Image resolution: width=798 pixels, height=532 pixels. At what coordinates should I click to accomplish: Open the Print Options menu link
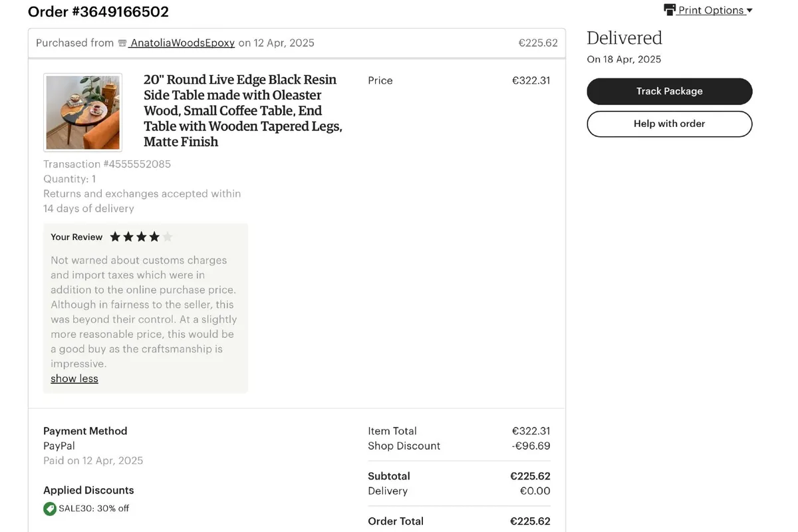711,10
